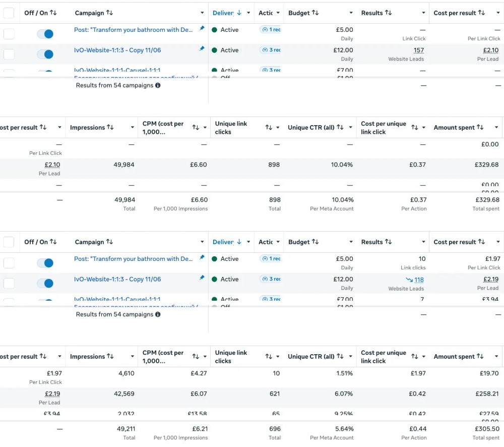This screenshot has width=504, height=447.
Task: Select the £305.50 Total spent value
Action: click(x=487, y=429)
